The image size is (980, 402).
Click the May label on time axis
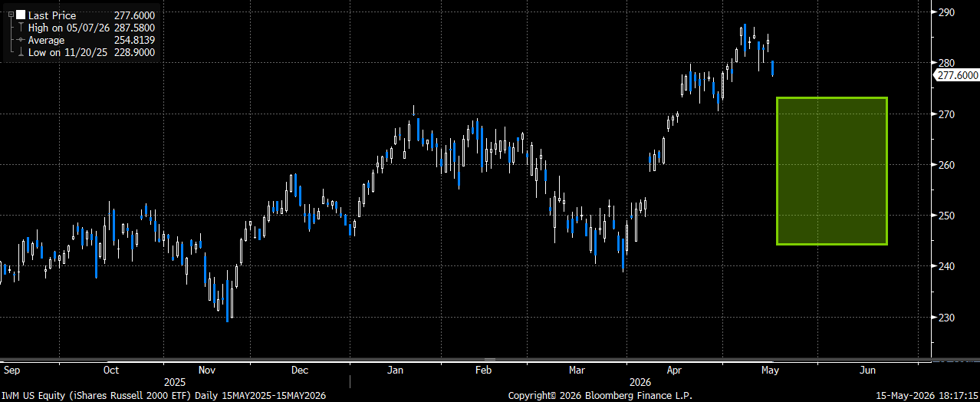click(770, 370)
